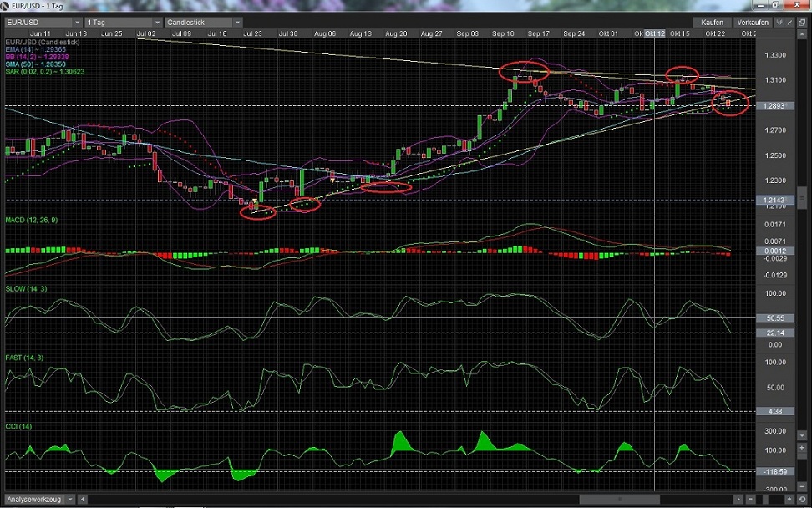Click the Kaufen buy button
Image resolution: width=812 pixels, height=508 pixels.
[x=713, y=23]
